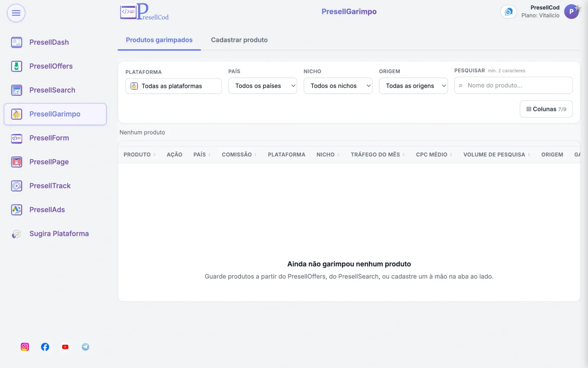Screen dimensions: 588x368
Task: Click the PresellGarimpo page title
Action: [x=349, y=12]
